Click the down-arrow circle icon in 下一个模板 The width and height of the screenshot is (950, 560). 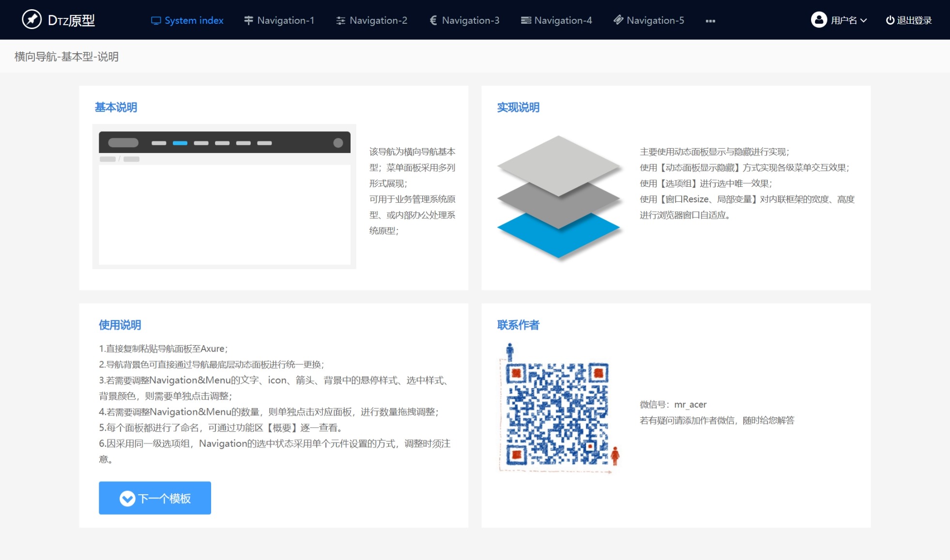coord(127,498)
